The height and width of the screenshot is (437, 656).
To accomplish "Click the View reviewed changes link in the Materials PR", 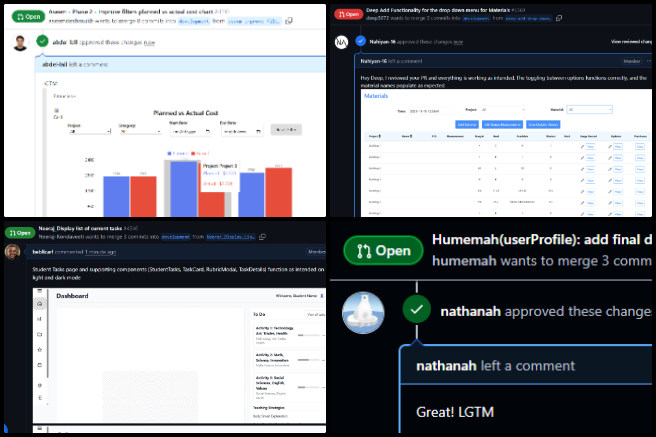I will pos(631,42).
